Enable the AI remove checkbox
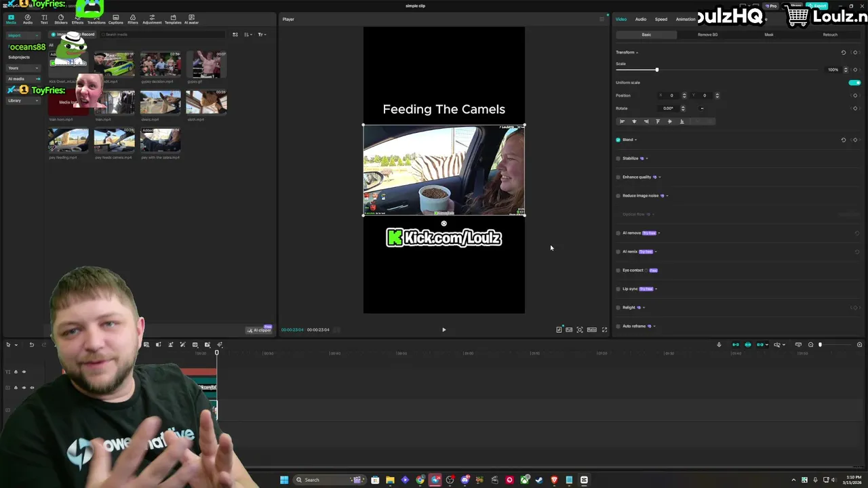868x488 pixels. point(618,233)
